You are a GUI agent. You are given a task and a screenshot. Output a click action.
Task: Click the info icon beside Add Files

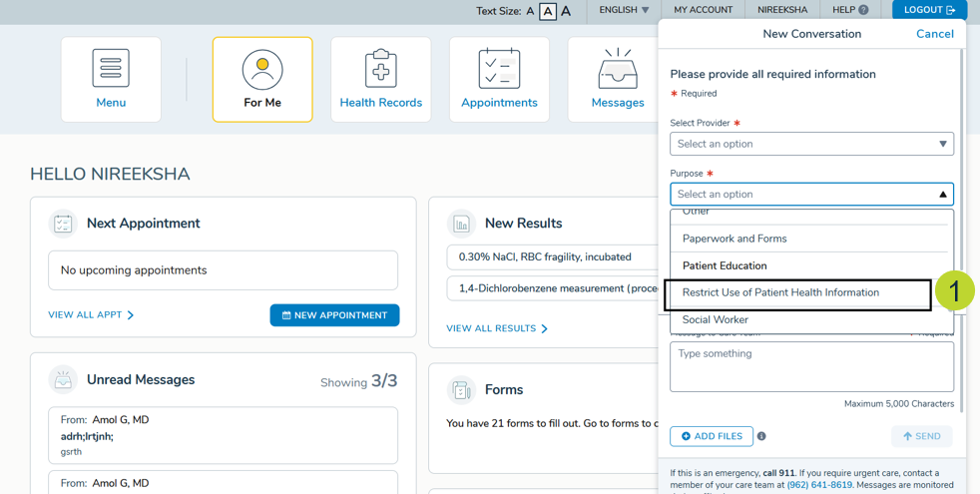tap(761, 436)
